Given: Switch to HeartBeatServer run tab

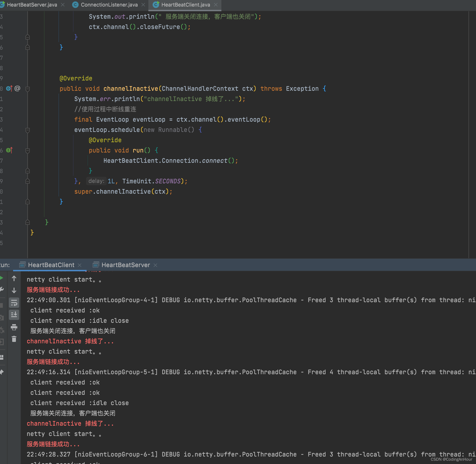Looking at the screenshot, I should (125, 265).
